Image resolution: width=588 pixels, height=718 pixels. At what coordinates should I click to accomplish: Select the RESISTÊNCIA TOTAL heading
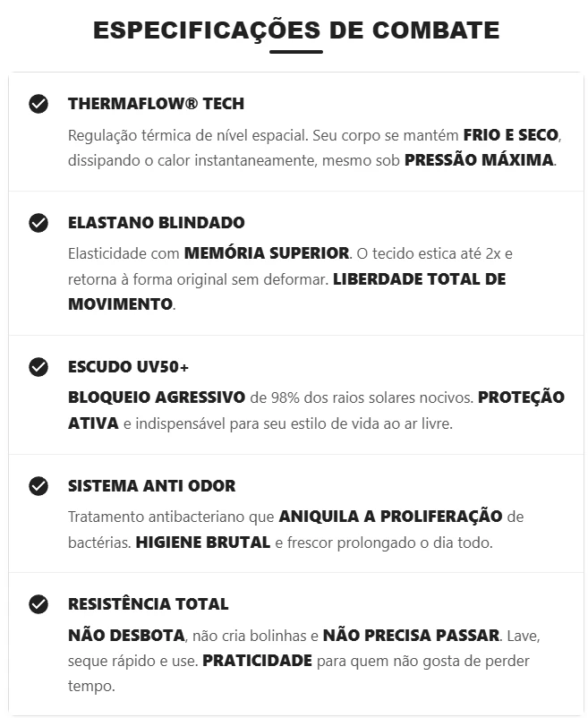point(148,604)
